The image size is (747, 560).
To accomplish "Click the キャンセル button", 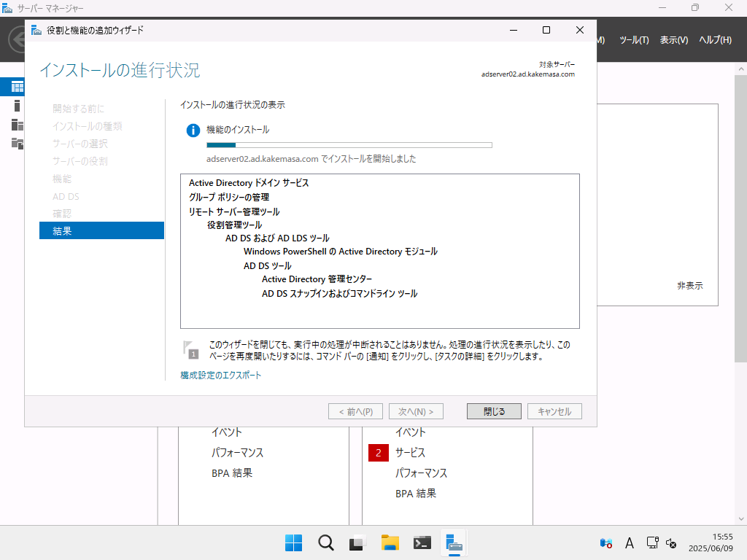I will 554,411.
